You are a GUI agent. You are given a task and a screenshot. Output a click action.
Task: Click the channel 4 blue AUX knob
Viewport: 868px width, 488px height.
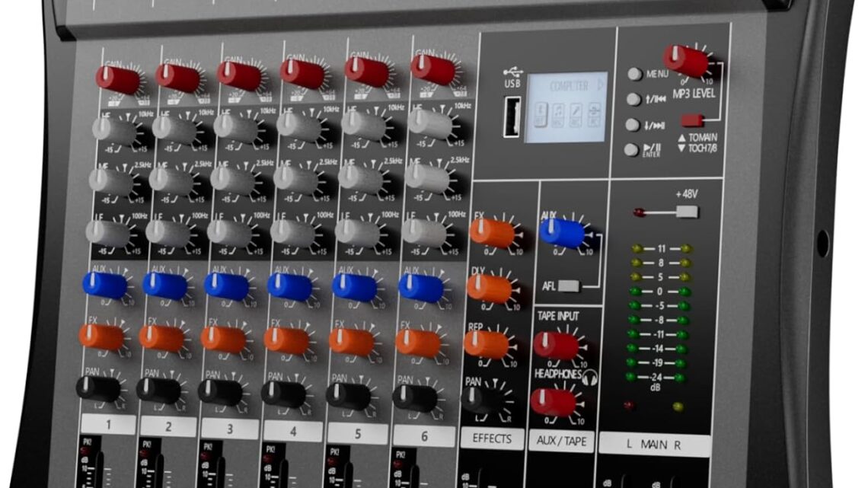coord(290,288)
